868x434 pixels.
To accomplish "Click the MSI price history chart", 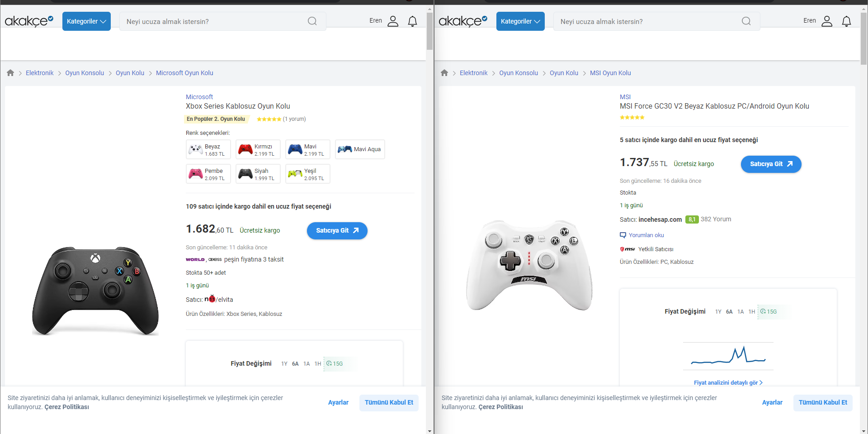I will [x=728, y=355].
